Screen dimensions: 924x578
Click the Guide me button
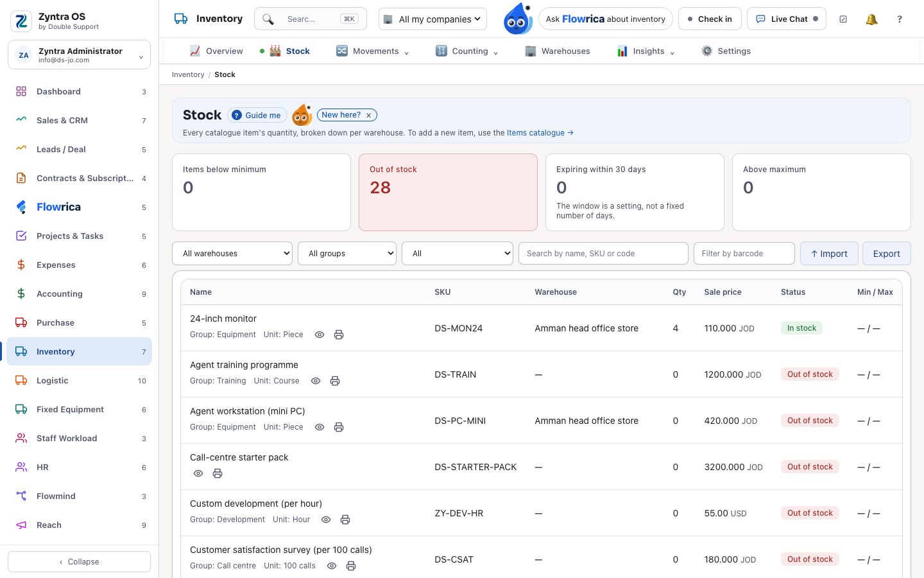pyautogui.click(x=257, y=115)
